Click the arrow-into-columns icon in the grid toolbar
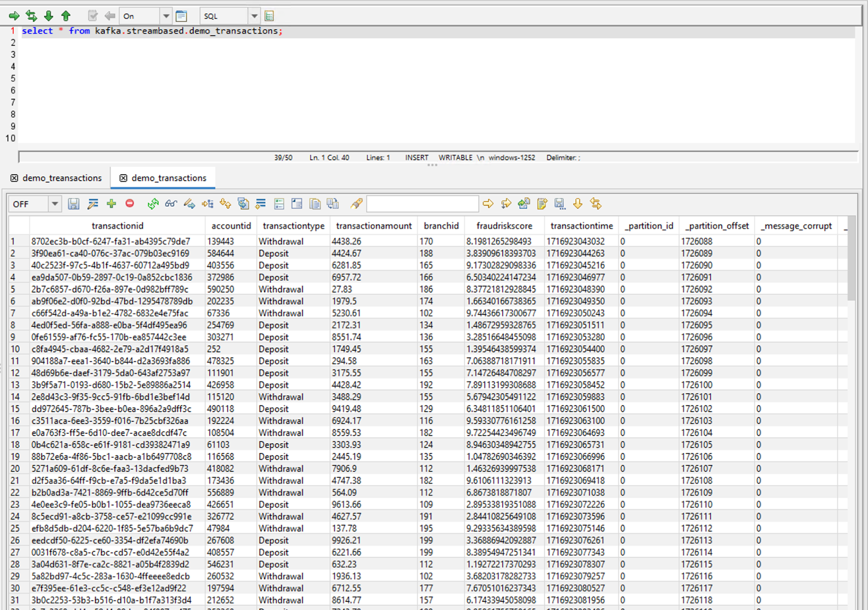 pyautogui.click(x=207, y=204)
